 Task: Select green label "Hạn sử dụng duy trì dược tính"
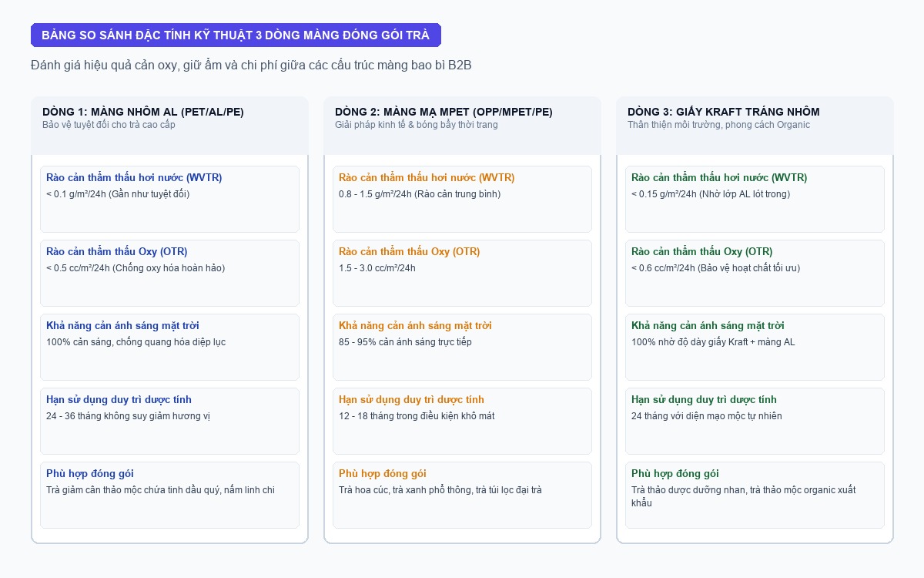click(x=704, y=399)
